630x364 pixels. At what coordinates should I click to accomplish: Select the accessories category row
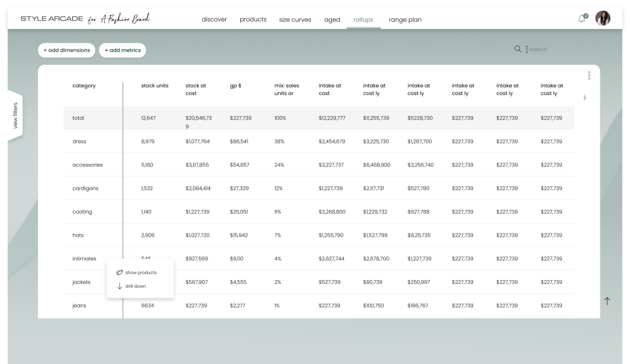tap(87, 165)
